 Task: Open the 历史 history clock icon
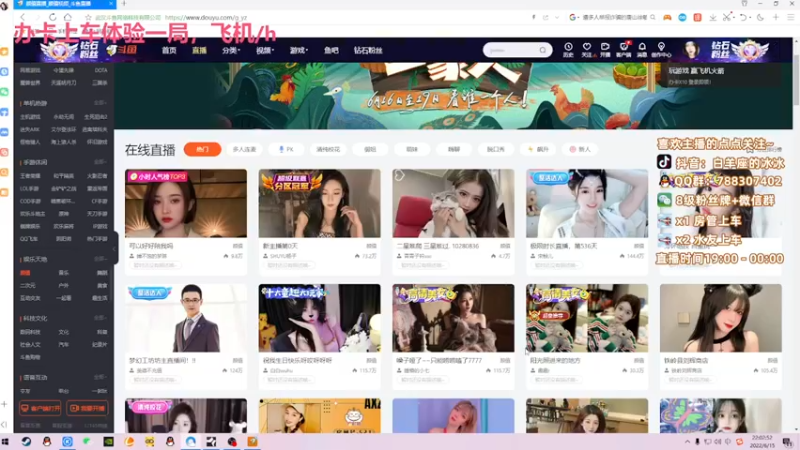pyautogui.click(x=568, y=49)
